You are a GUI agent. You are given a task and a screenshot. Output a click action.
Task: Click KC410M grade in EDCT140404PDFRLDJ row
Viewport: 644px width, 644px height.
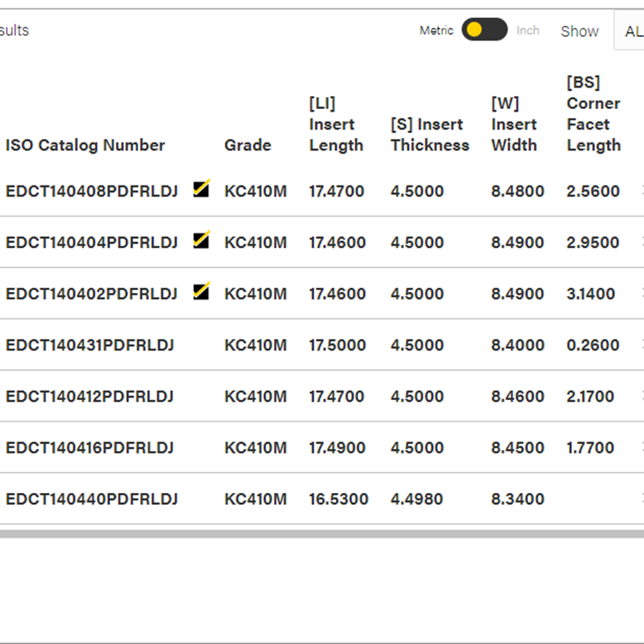[255, 243]
